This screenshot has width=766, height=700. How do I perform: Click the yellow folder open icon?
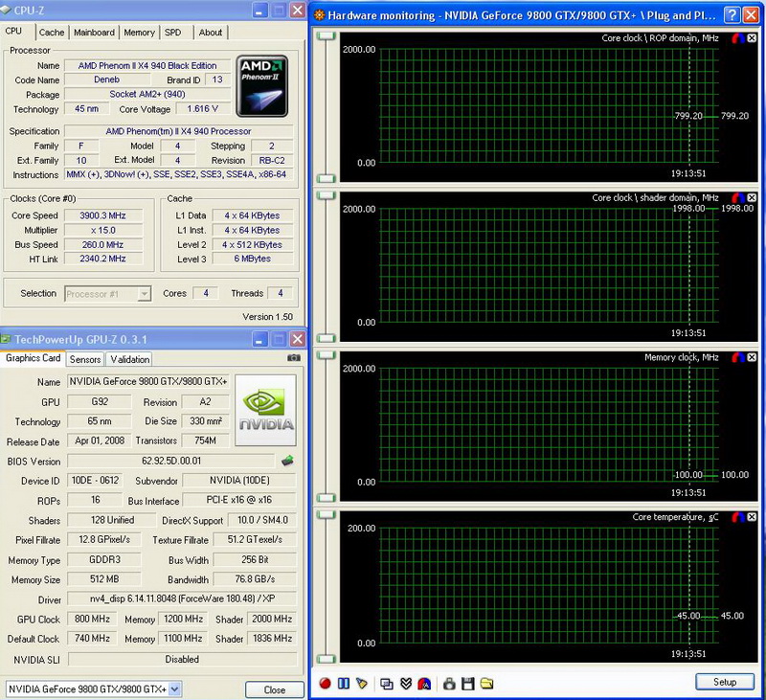(x=486, y=684)
